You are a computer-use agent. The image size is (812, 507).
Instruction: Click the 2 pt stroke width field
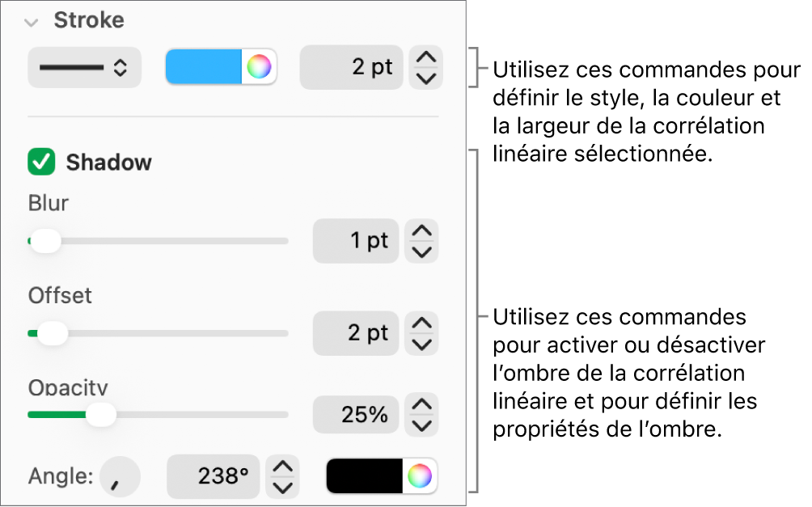point(352,67)
